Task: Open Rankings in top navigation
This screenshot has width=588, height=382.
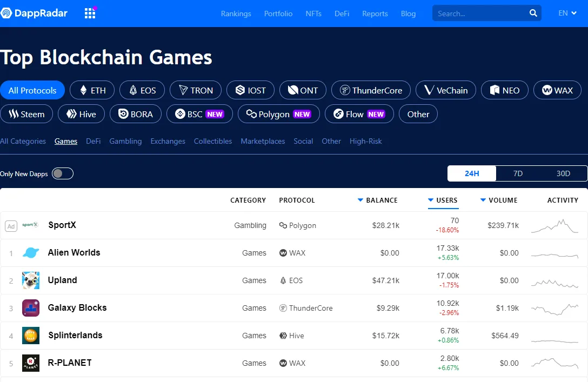Action: click(x=236, y=14)
